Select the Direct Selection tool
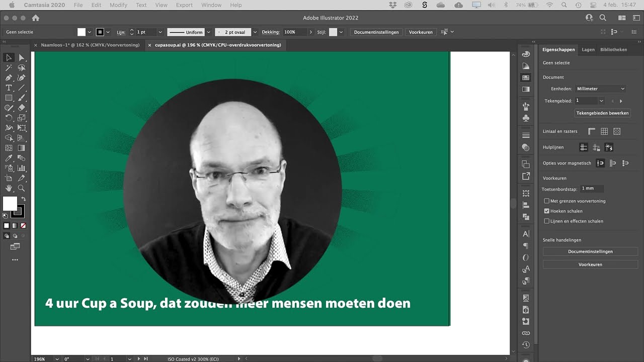 22,58
